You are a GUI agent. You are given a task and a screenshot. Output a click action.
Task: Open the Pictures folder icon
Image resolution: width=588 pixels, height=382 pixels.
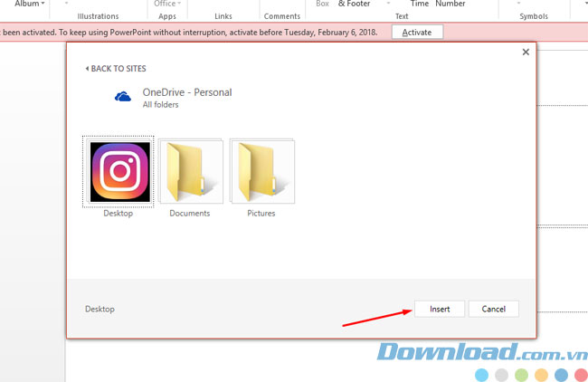(x=262, y=172)
